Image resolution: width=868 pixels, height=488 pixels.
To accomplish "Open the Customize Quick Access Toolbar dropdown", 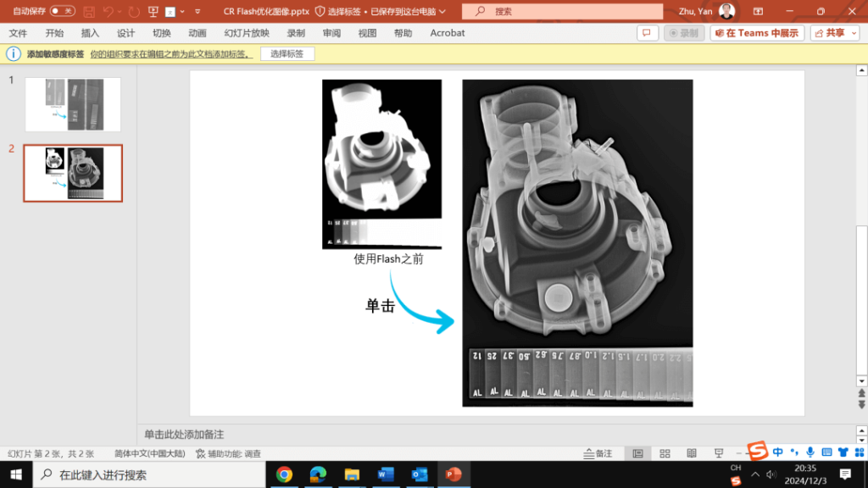I will click(198, 12).
